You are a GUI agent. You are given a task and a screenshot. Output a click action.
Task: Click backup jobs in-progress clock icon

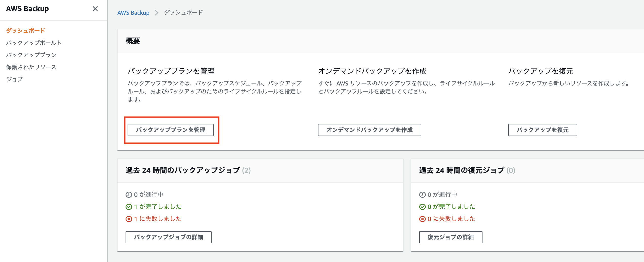[x=129, y=195]
